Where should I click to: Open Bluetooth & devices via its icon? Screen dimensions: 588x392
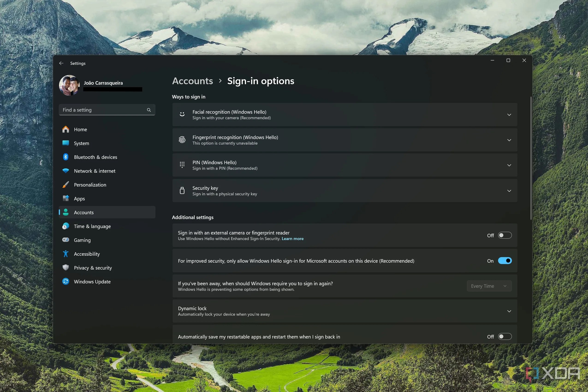[x=66, y=157]
